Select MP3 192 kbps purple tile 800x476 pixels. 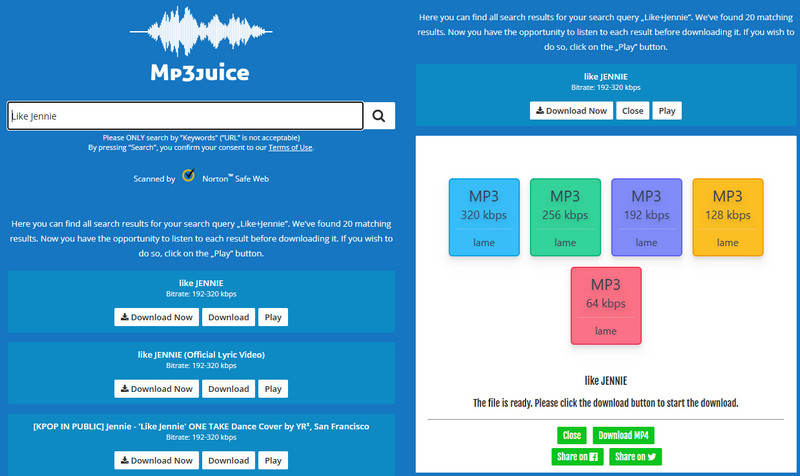point(646,217)
